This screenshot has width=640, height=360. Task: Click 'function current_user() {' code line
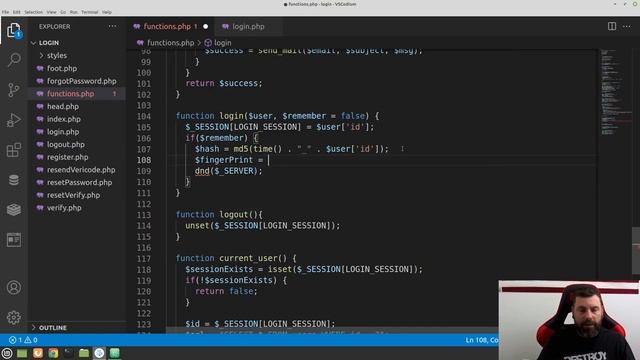point(236,258)
